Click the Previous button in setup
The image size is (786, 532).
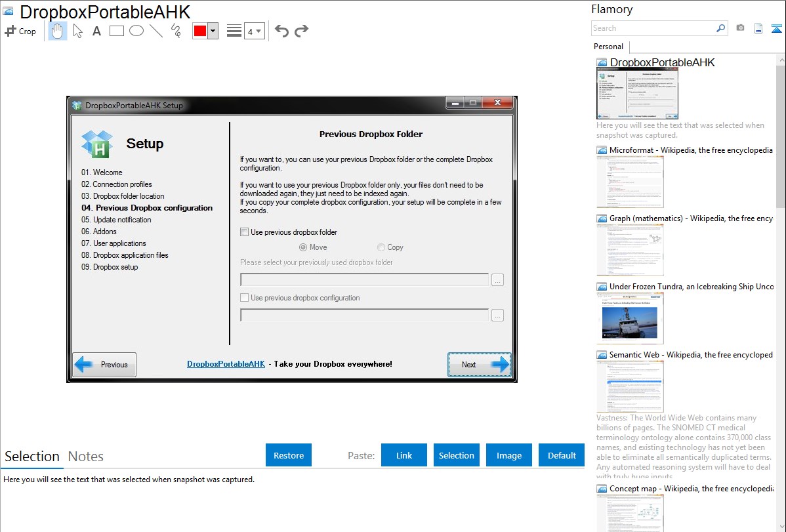[105, 365]
